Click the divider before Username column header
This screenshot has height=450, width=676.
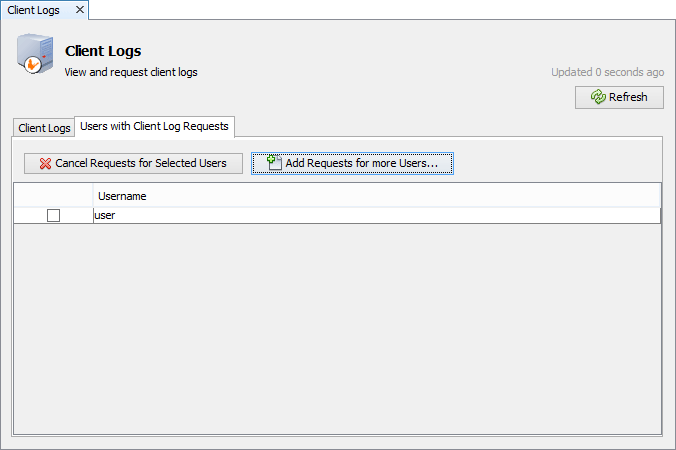[93, 196]
